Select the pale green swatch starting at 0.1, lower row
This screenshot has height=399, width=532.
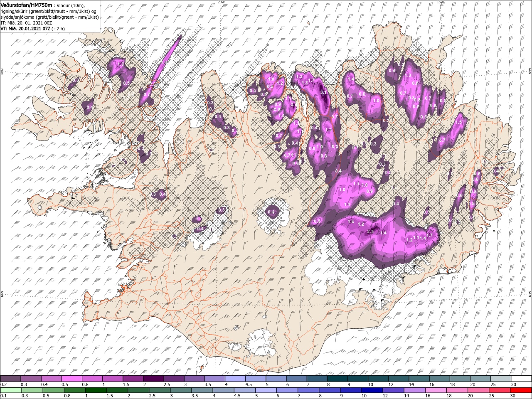(11, 390)
